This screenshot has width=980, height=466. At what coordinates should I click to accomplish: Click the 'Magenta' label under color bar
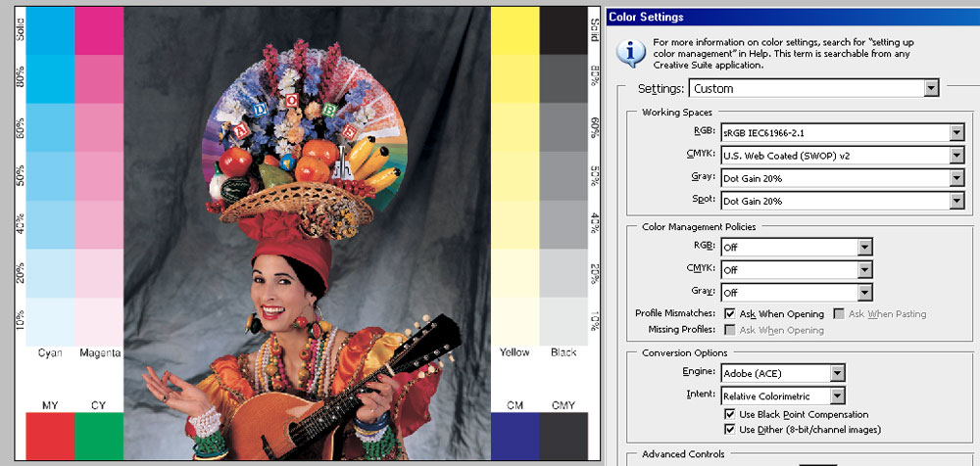tap(100, 353)
